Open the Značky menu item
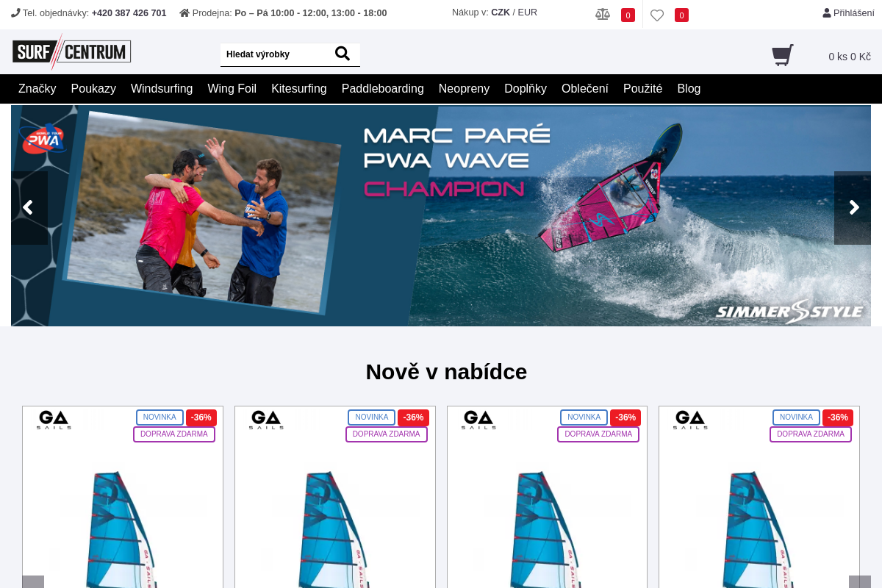Screen dimensions: 882x588 pos(37,89)
